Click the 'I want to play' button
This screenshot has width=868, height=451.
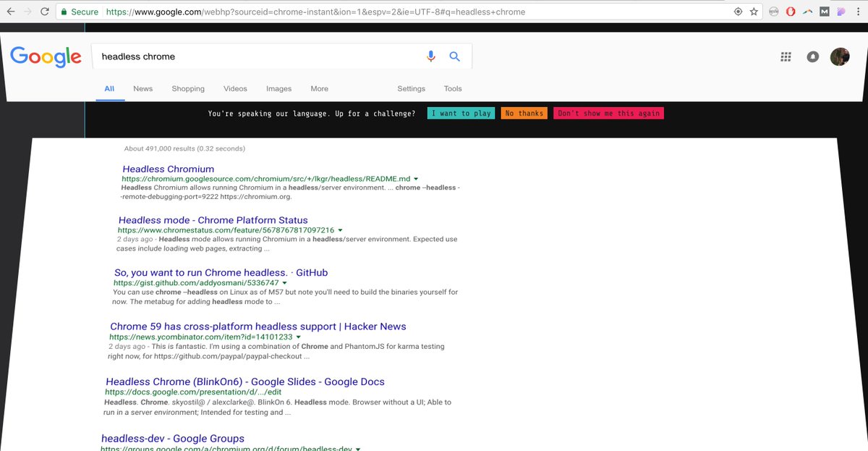(461, 113)
